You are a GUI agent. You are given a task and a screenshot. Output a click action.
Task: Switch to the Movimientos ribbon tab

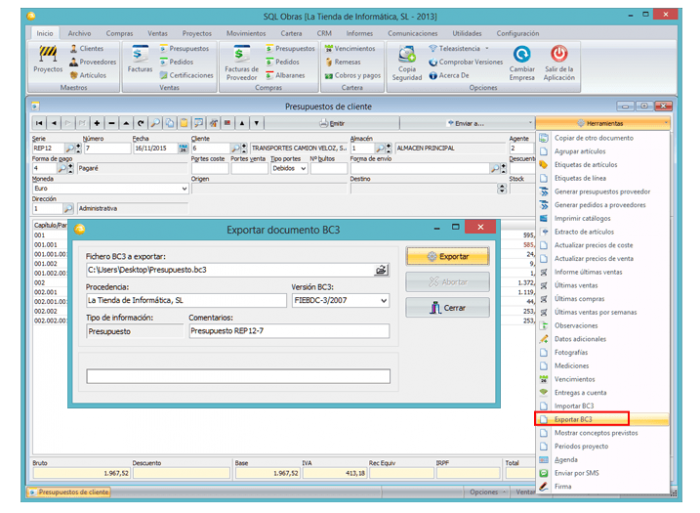246,33
